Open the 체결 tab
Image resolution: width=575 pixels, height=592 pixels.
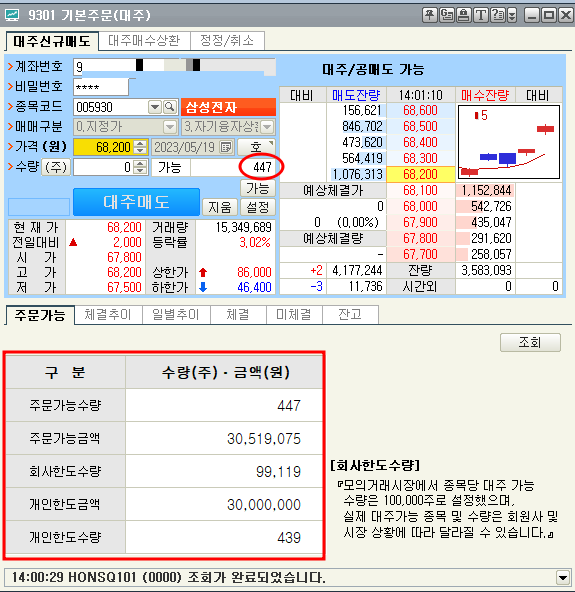(238, 314)
